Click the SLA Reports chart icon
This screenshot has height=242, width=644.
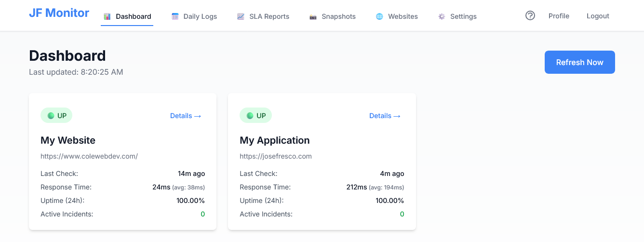point(241,16)
